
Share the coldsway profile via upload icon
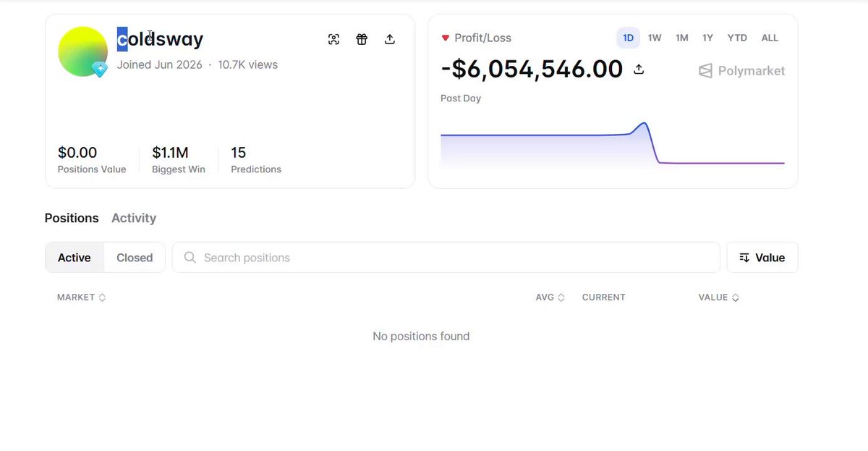point(390,39)
